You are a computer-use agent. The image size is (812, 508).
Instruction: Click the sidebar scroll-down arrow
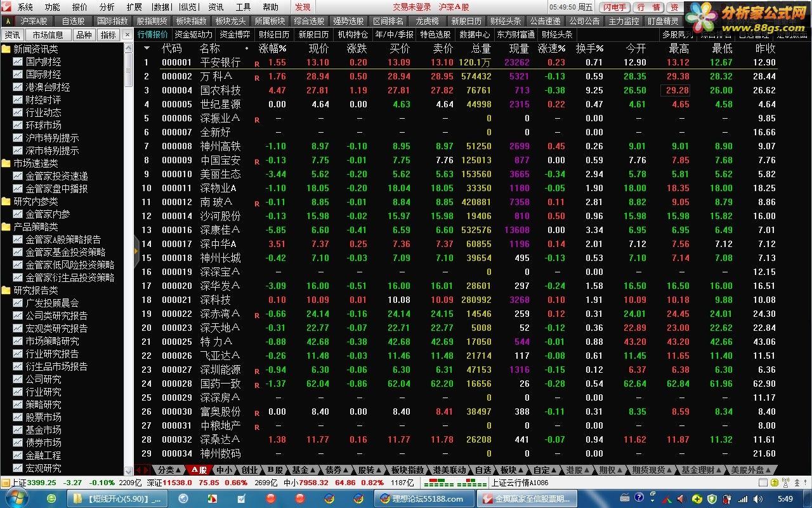click(x=129, y=471)
